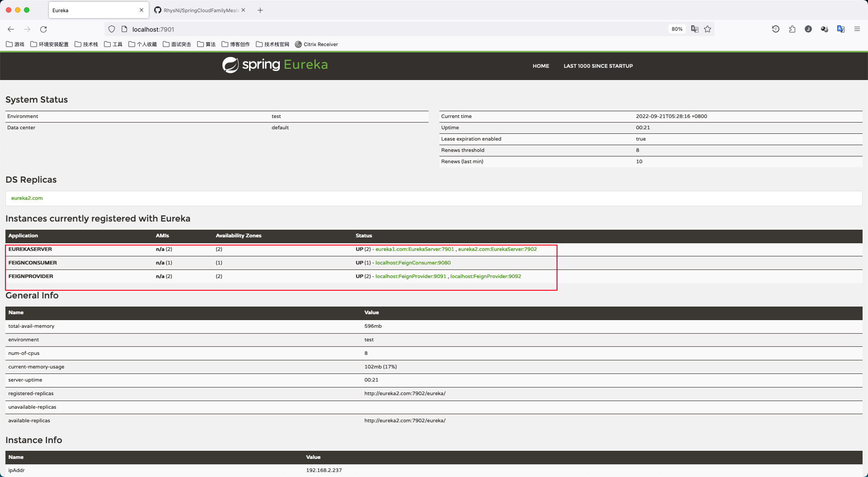Open LAST 1000 SINCE STARTUP page
Screen dimensions: 868x477
click(x=598, y=66)
